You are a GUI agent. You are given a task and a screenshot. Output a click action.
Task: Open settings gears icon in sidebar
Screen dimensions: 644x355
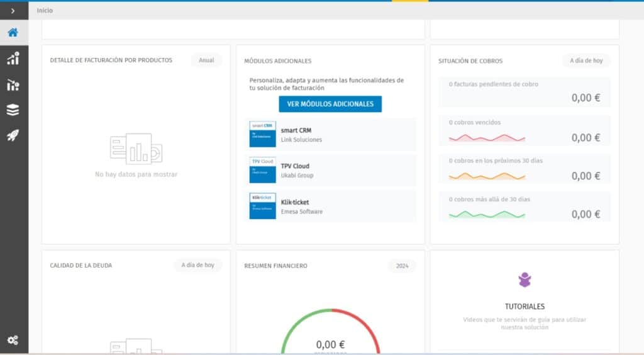13,340
